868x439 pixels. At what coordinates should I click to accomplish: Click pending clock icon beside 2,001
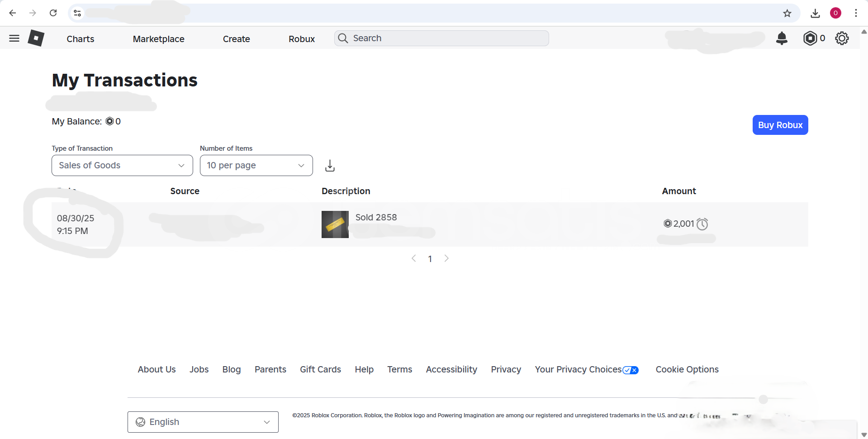[x=702, y=224]
